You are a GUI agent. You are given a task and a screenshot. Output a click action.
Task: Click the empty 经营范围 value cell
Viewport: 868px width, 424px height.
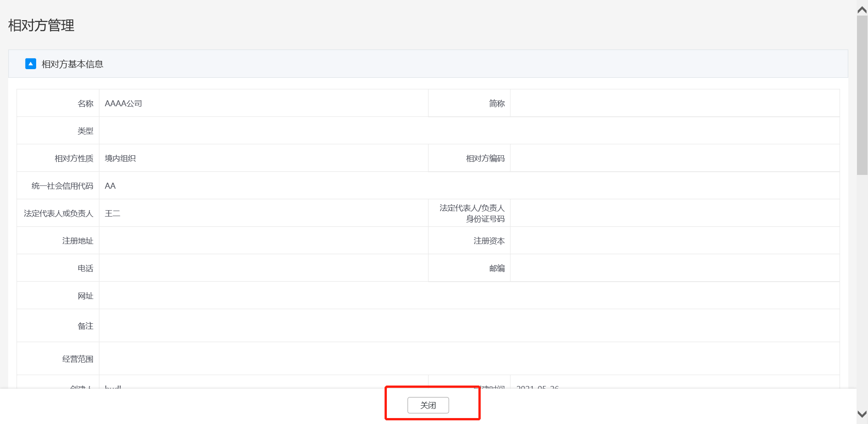pyautogui.click(x=469, y=359)
